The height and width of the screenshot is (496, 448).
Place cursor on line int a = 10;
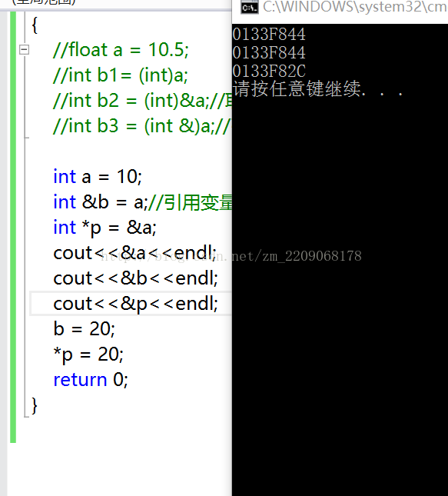[x=98, y=177]
